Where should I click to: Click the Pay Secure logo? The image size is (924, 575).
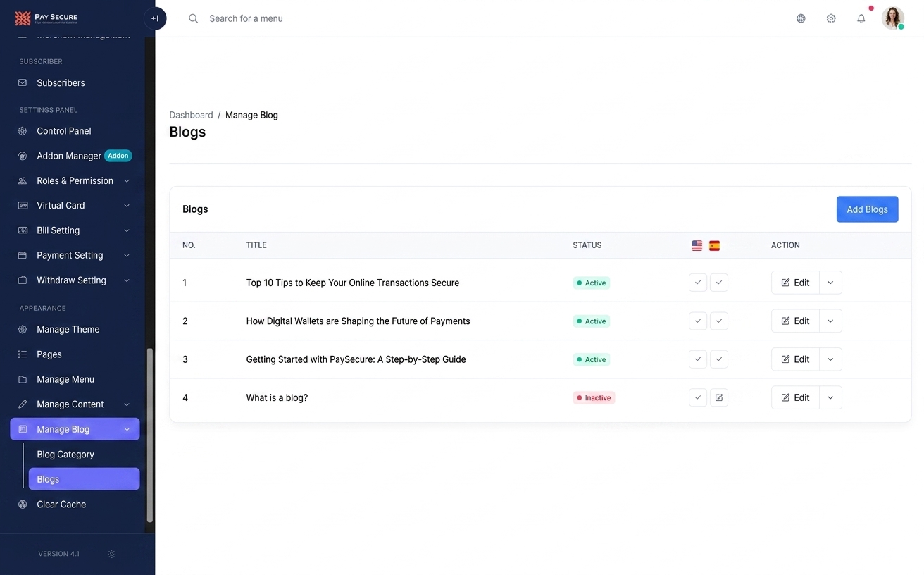point(46,18)
